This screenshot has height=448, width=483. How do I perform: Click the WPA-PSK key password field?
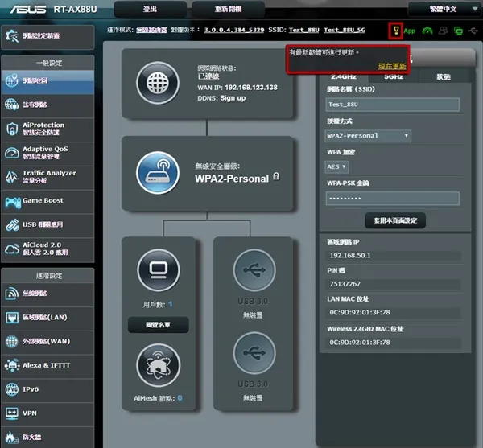pyautogui.click(x=393, y=199)
